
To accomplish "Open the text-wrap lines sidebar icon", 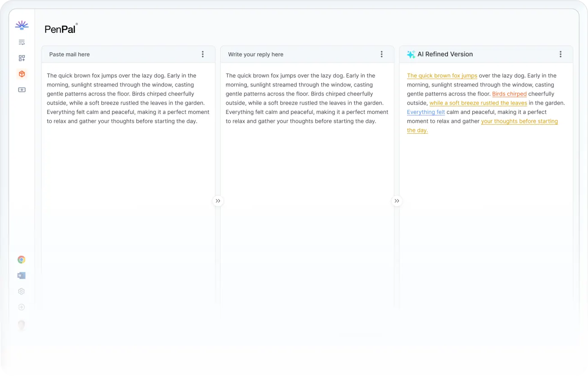I will (x=22, y=42).
